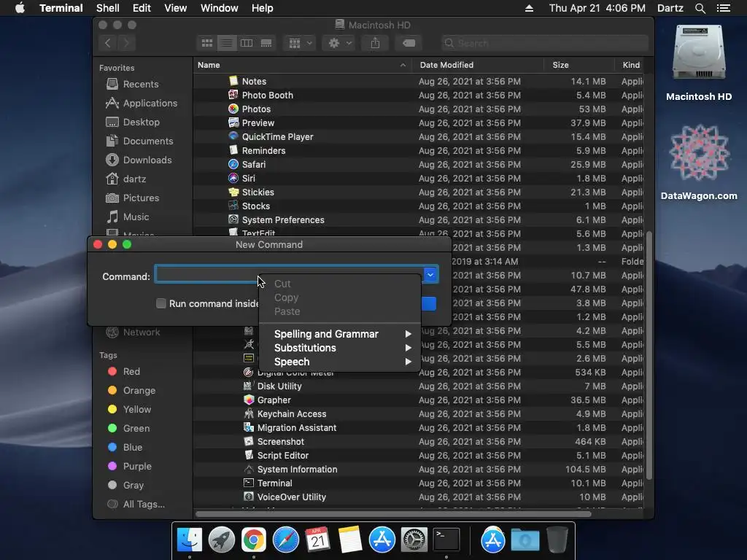The height and width of the screenshot is (560, 747).
Task: Expand the Command history dropdown arrow
Action: tap(430, 275)
